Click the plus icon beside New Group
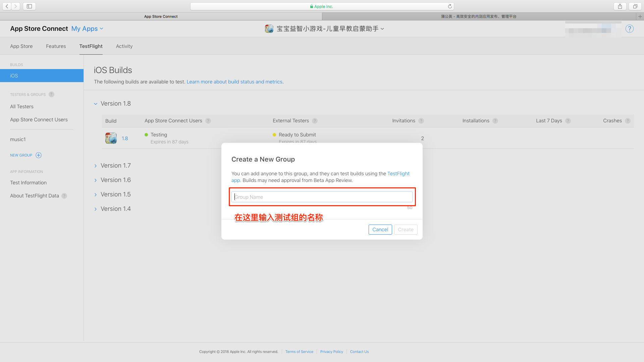 click(39, 155)
